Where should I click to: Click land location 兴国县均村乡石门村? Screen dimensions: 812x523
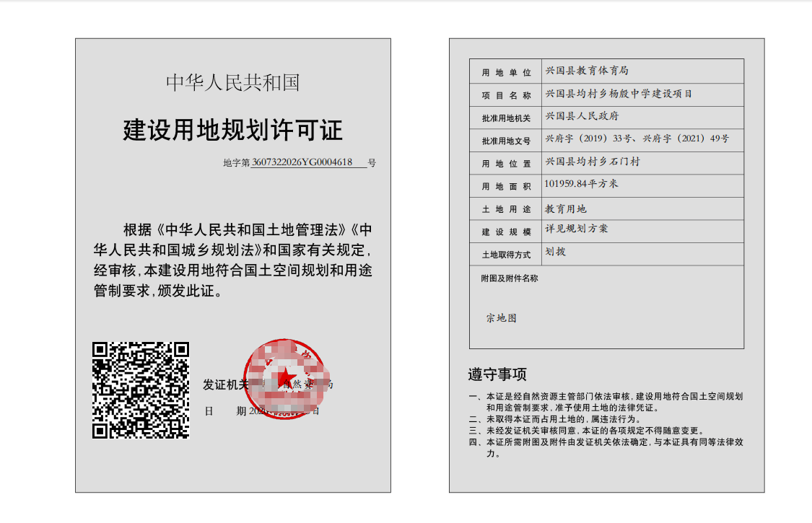(x=592, y=162)
